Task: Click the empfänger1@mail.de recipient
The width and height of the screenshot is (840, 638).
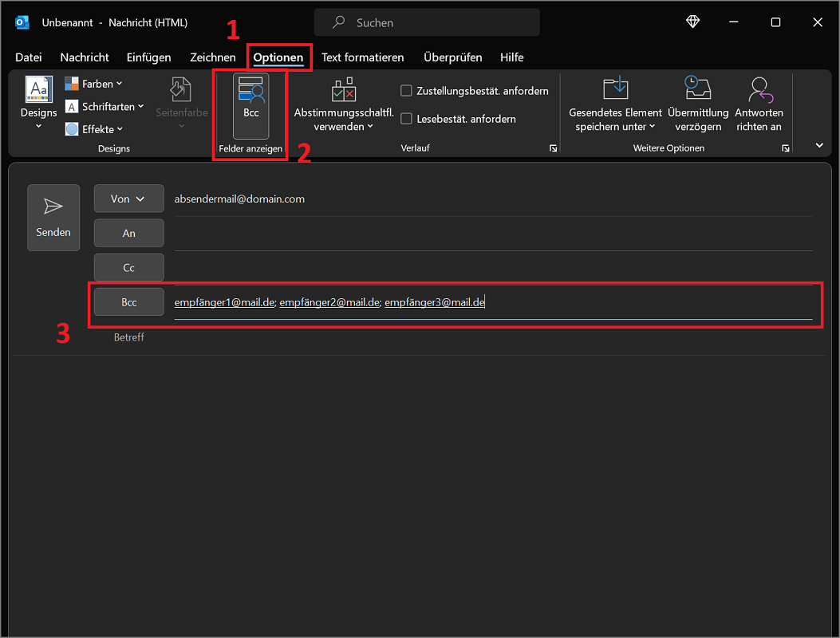Action: 224,302
